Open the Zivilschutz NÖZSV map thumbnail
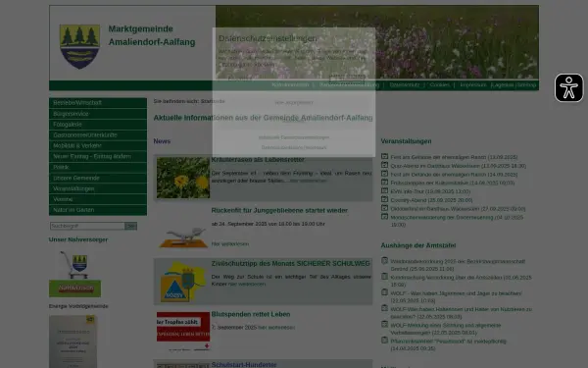 click(183, 282)
